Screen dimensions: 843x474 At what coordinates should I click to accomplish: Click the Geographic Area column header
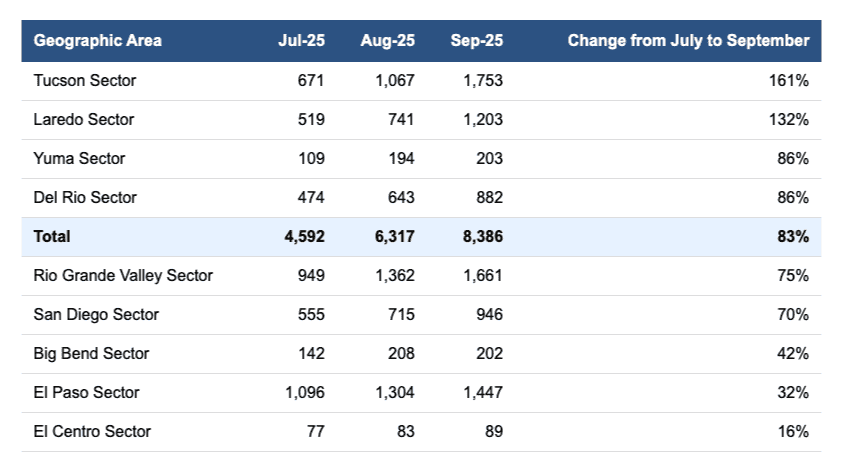pos(97,41)
